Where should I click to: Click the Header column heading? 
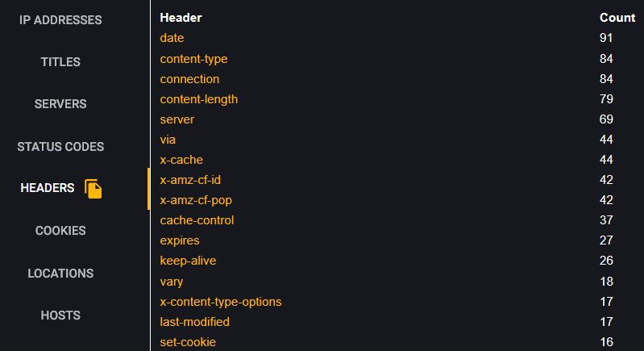181,18
